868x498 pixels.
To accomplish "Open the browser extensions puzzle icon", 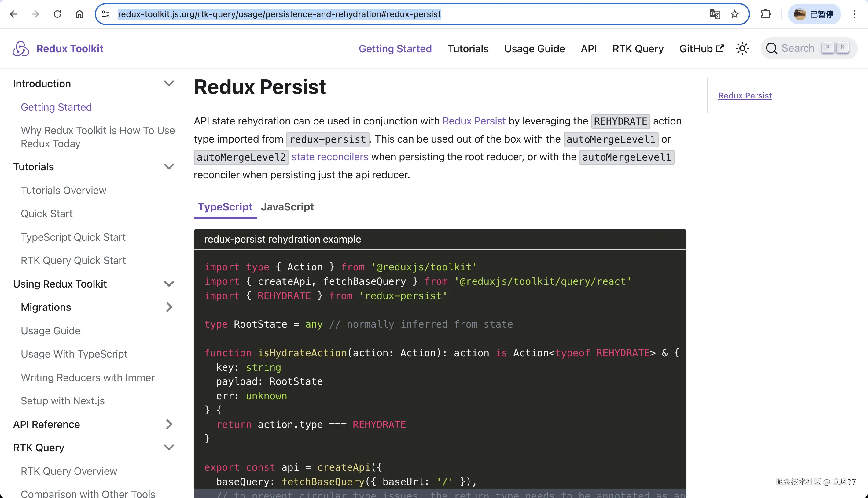I will click(766, 14).
